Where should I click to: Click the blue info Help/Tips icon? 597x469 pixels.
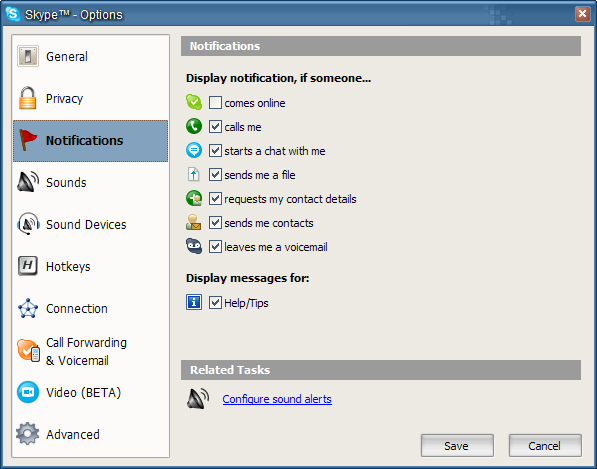(x=194, y=302)
